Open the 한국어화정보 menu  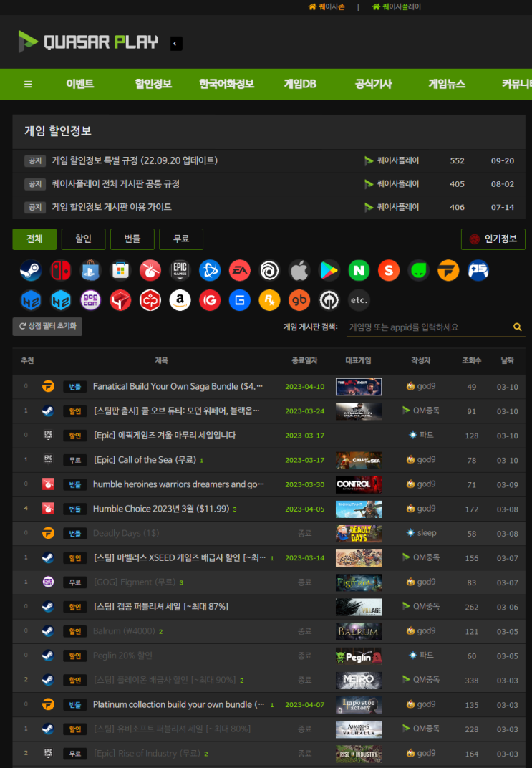[226, 85]
